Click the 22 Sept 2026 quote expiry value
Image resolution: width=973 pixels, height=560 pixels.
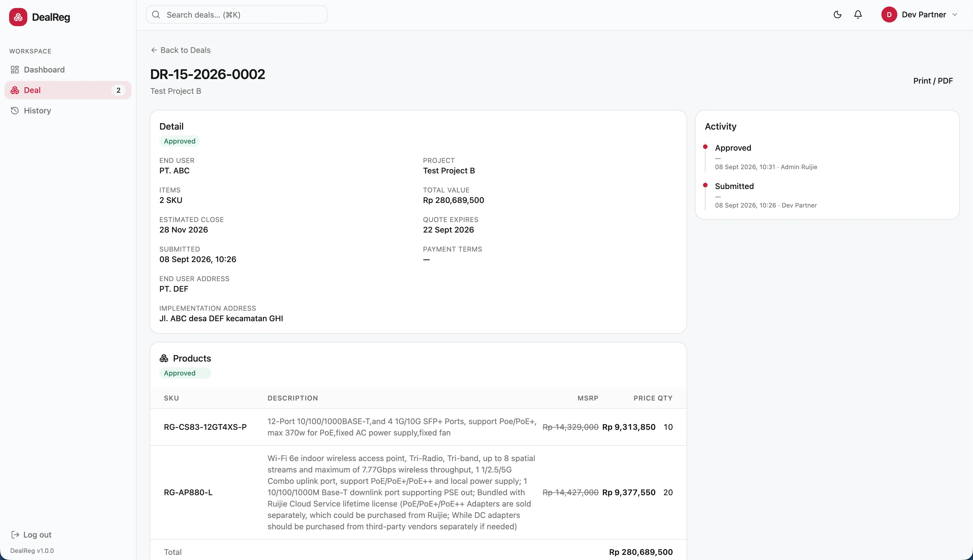(448, 230)
